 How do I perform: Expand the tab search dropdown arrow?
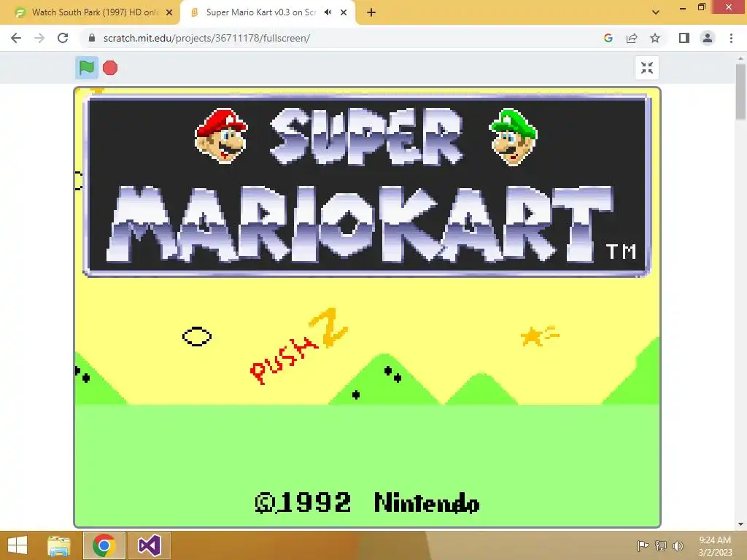pyautogui.click(x=656, y=12)
